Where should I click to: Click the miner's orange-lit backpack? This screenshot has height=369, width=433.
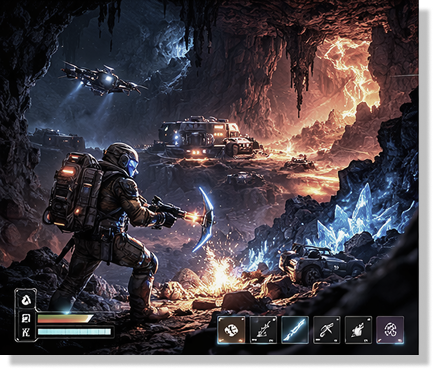[74, 193]
